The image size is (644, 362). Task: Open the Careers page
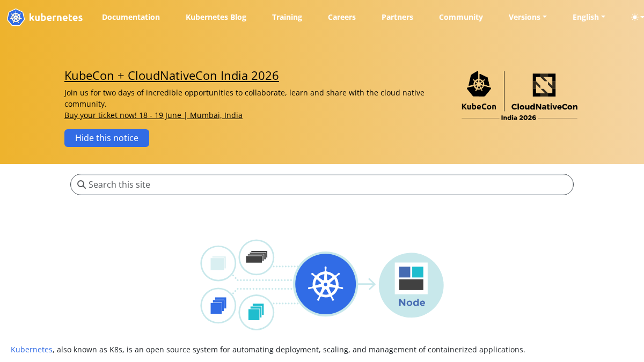click(x=342, y=17)
